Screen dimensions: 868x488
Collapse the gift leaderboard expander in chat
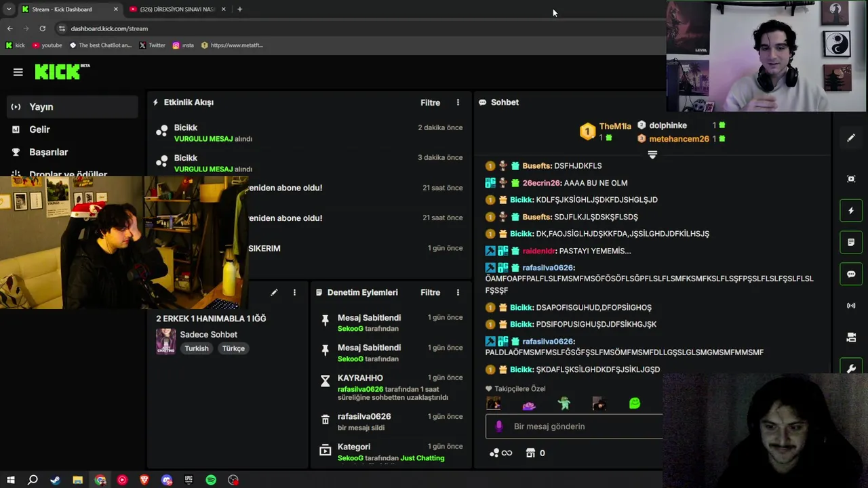coord(652,155)
